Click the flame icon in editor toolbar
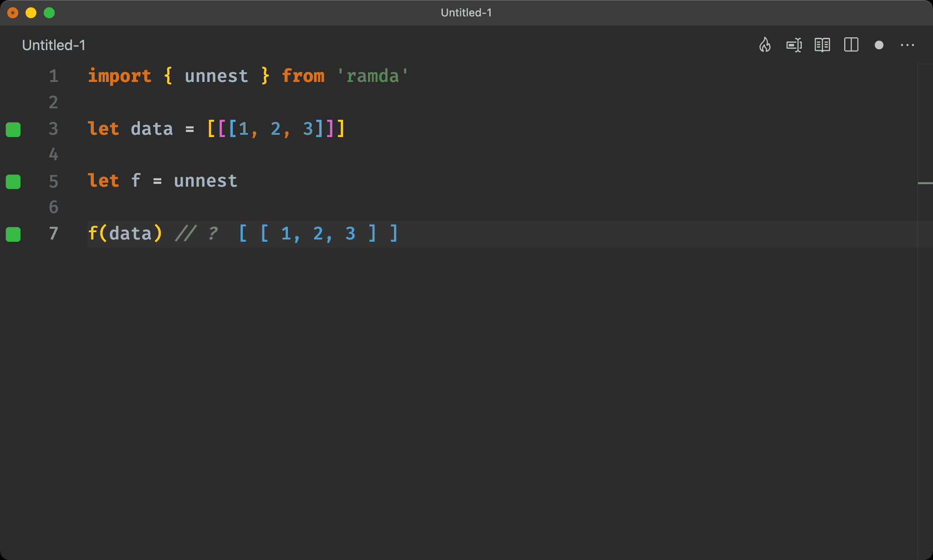 click(x=765, y=45)
